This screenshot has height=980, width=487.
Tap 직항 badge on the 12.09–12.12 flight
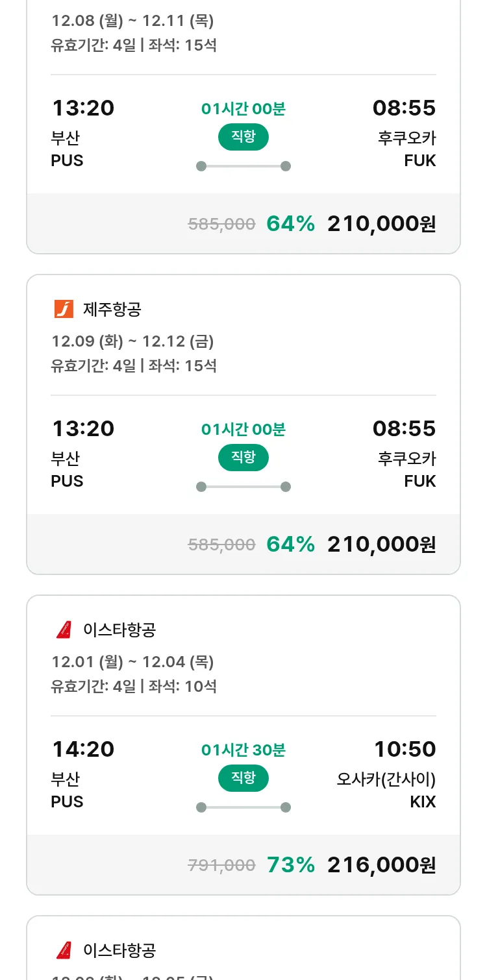243,458
